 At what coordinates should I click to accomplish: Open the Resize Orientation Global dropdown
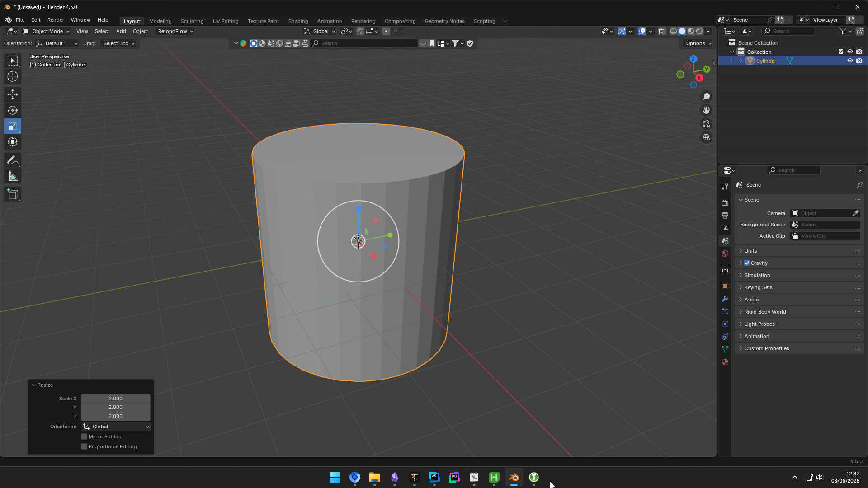pyautogui.click(x=116, y=427)
